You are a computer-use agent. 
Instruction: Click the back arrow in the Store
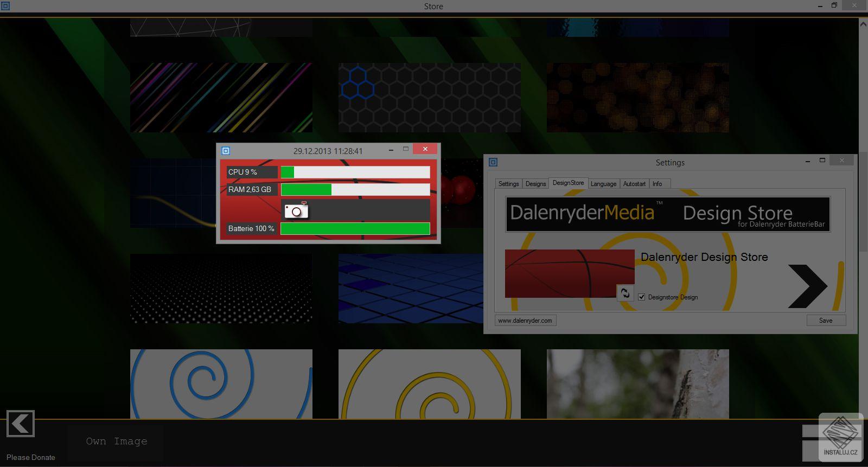click(21, 424)
